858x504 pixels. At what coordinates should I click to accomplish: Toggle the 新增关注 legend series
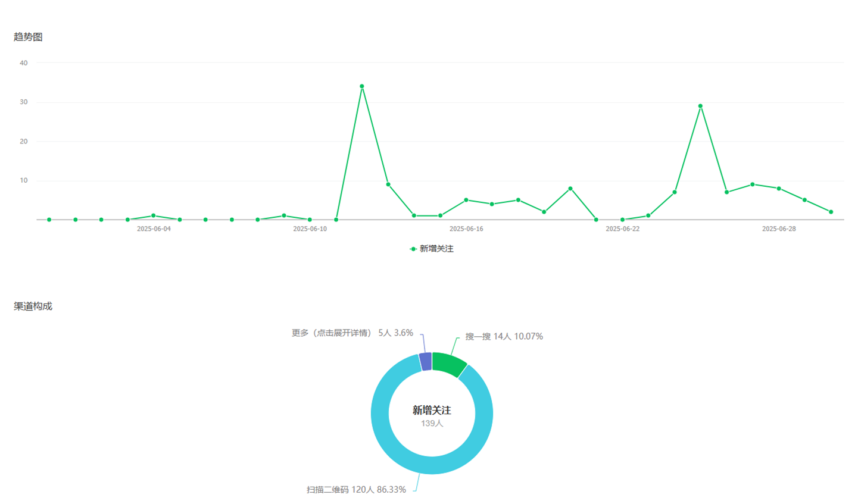(436, 249)
